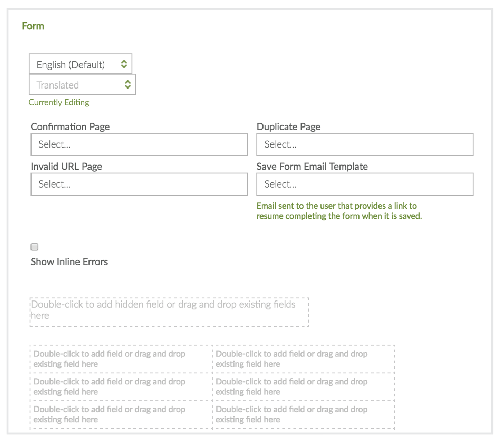Click the Show Inline Errors label text
The image size is (504, 444).
pyautogui.click(x=69, y=262)
